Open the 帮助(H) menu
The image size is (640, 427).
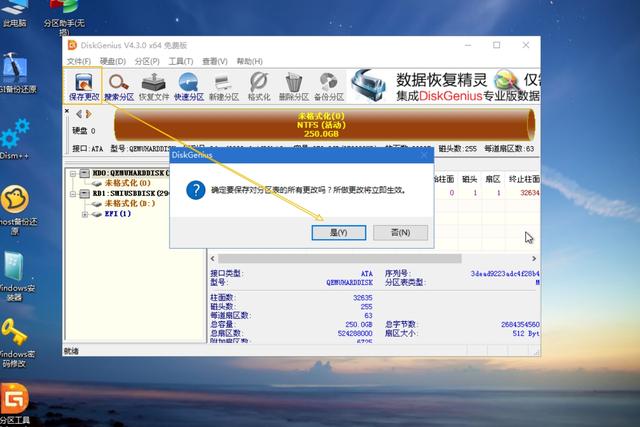[x=249, y=61]
